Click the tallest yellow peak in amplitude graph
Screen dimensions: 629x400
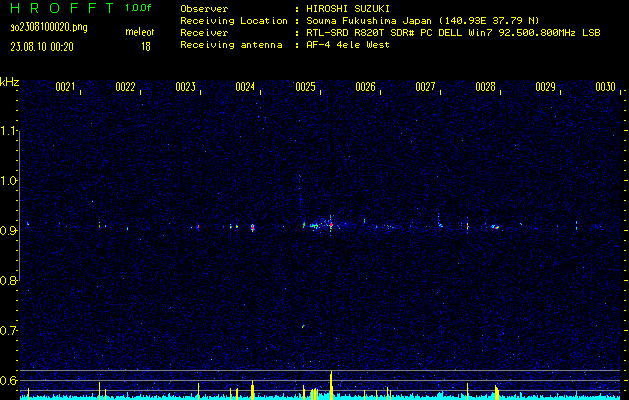pyautogui.click(x=331, y=382)
